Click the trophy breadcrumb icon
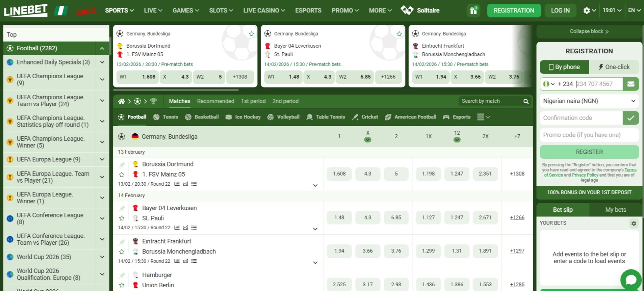This screenshot has height=291, width=644. click(x=153, y=101)
